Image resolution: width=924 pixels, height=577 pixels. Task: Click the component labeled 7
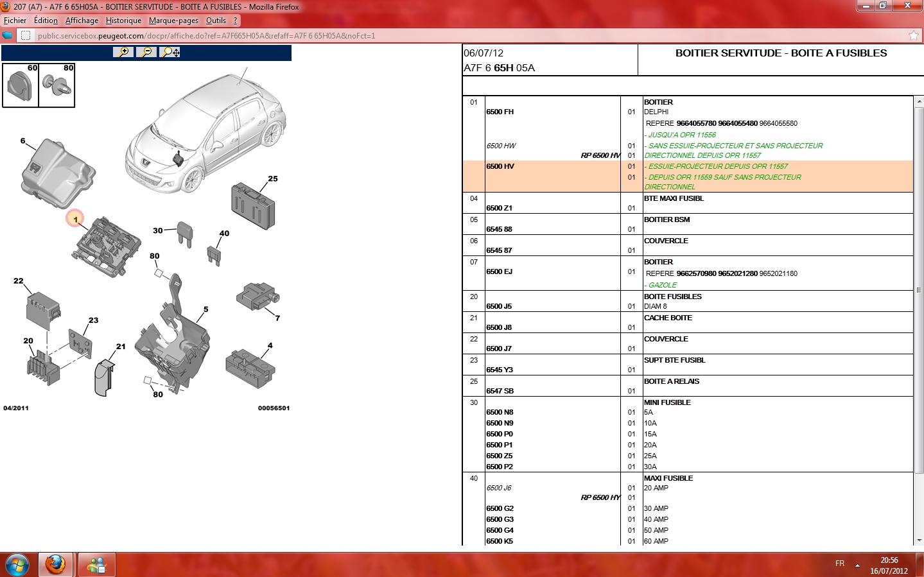coord(257,296)
